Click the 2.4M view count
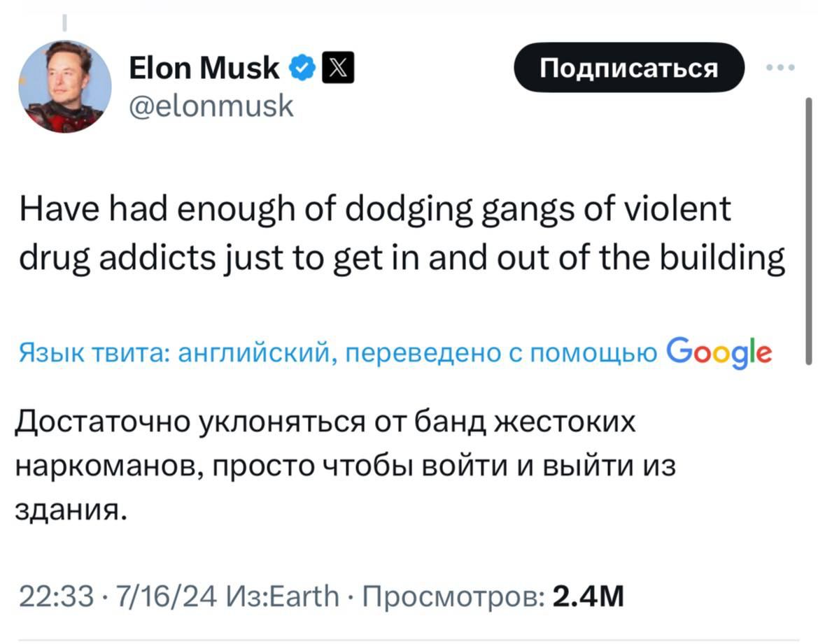The width and height of the screenshot is (818, 644). click(587, 596)
